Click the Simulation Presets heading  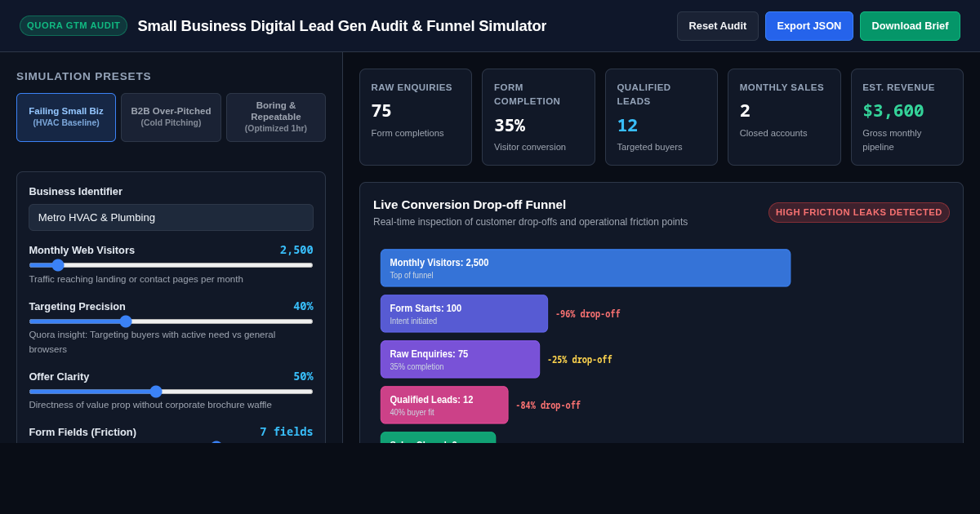point(84,77)
